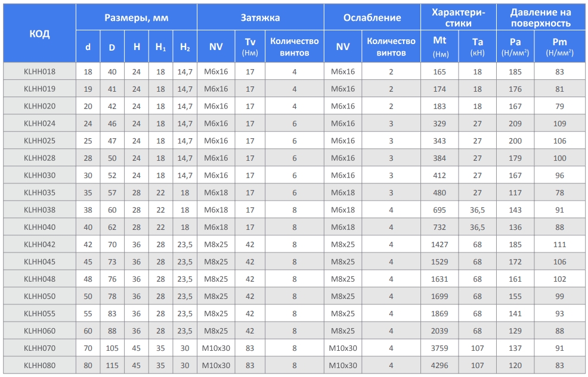Click the Давление на поверхность header
The width and height of the screenshot is (588, 377).
(540, 18)
